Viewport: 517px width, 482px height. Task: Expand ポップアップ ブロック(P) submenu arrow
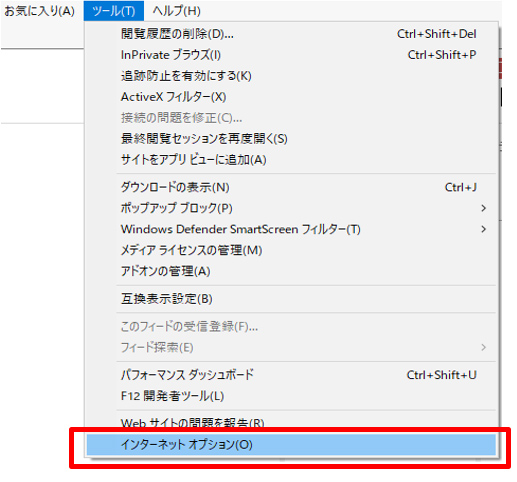pyautogui.click(x=483, y=208)
